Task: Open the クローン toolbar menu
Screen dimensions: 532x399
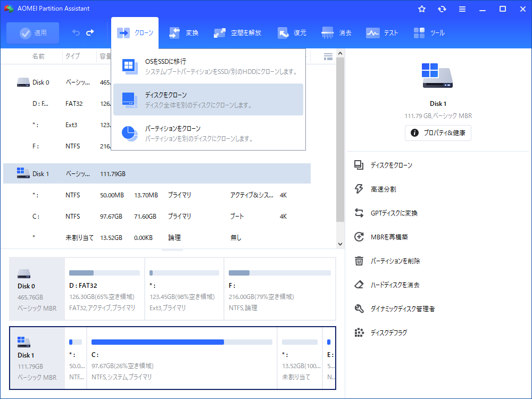Action: [x=135, y=33]
